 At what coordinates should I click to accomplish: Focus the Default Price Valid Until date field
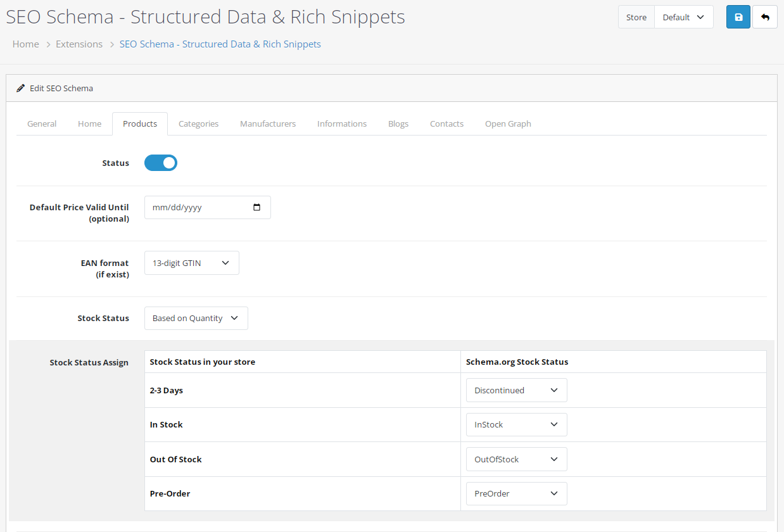(208, 207)
